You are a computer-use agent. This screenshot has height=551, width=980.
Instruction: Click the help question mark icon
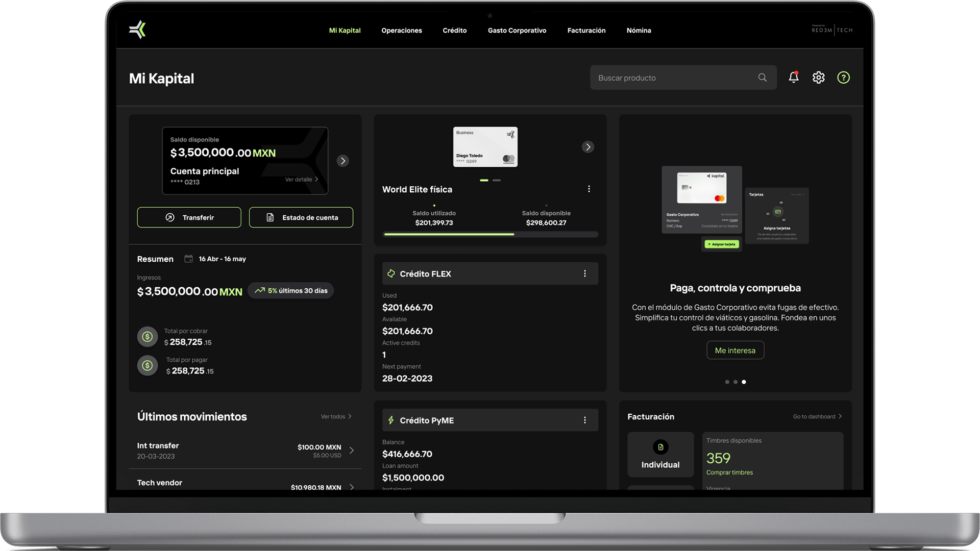(843, 77)
